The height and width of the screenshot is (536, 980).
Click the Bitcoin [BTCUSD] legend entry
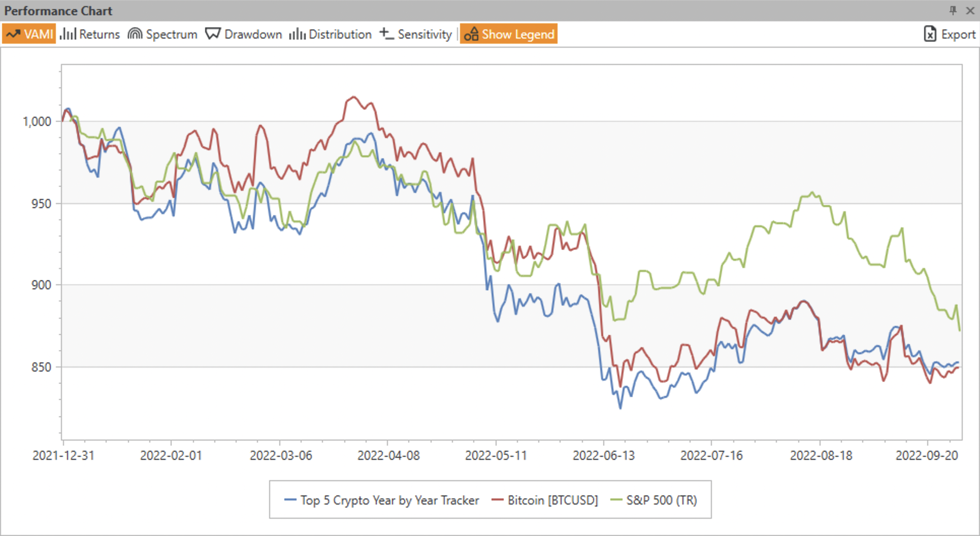pyautogui.click(x=545, y=500)
